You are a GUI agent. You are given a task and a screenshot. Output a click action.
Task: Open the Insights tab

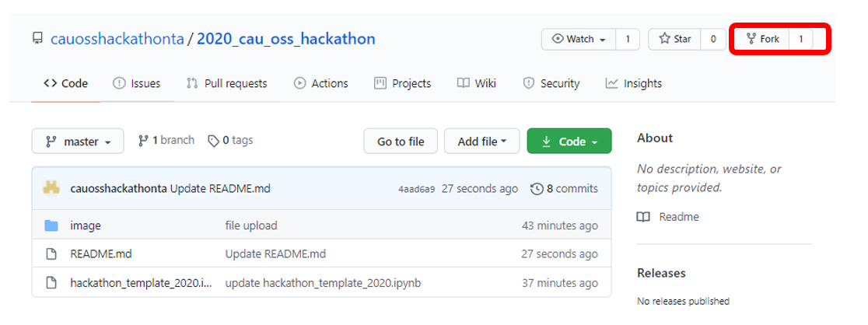pos(634,84)
